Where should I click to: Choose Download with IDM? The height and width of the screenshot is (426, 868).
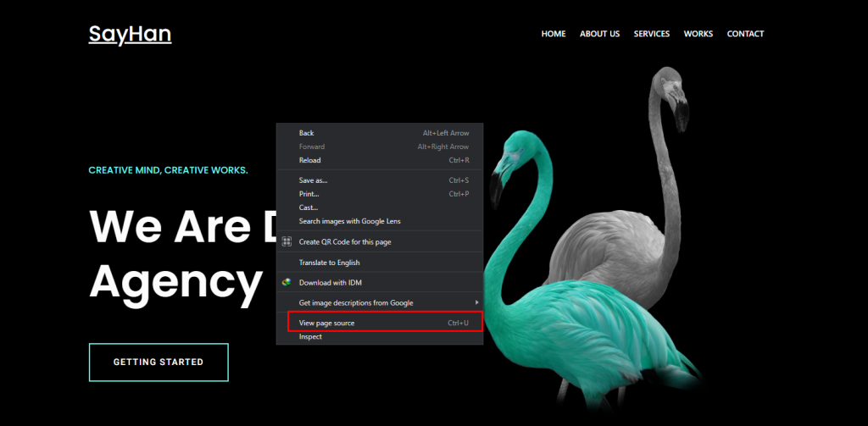coord(380,283)
